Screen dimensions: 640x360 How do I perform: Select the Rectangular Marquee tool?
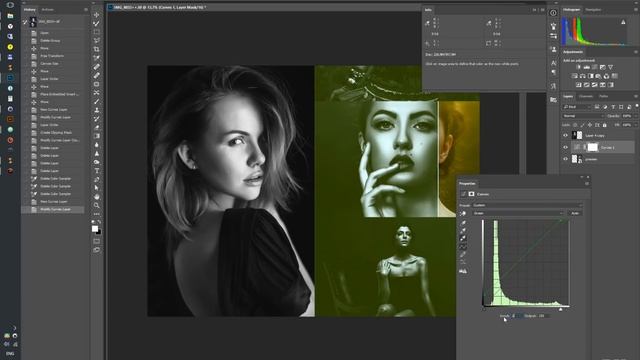97,32
